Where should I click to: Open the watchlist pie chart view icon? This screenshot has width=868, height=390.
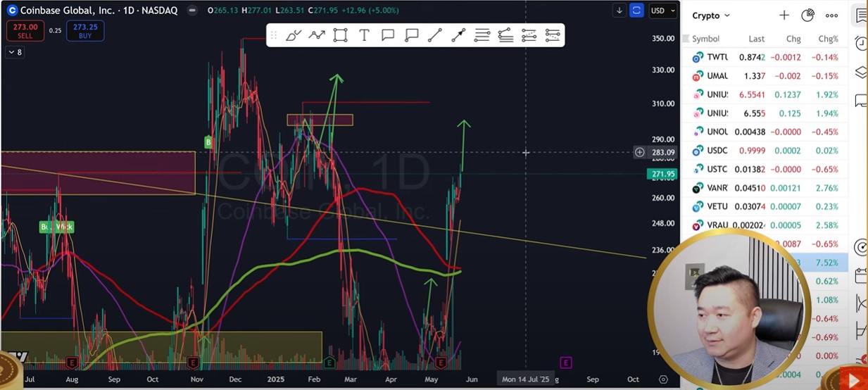pyautogui.click(x=807, y=15)
